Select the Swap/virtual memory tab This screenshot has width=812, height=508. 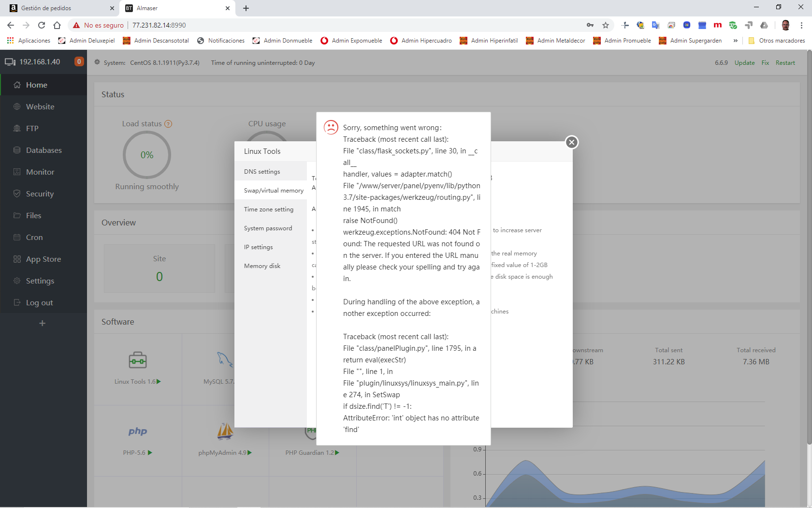coord(271,191)
